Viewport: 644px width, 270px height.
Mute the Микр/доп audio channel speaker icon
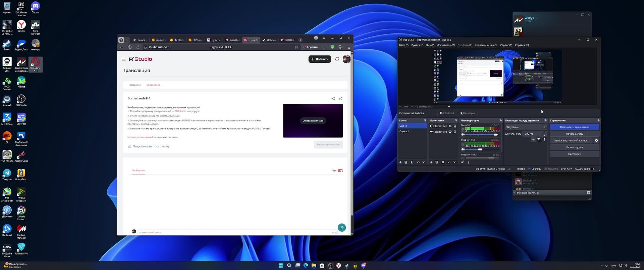click(463, 135)
